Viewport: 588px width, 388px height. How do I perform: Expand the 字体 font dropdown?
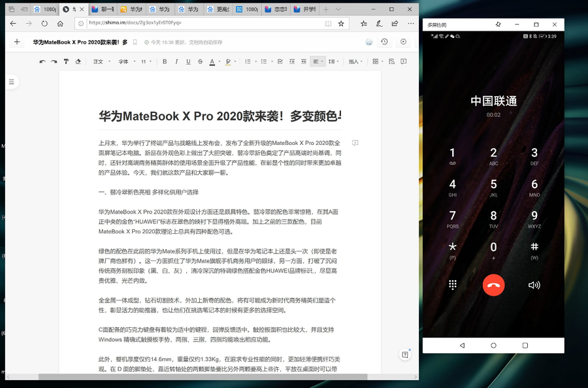125,61
